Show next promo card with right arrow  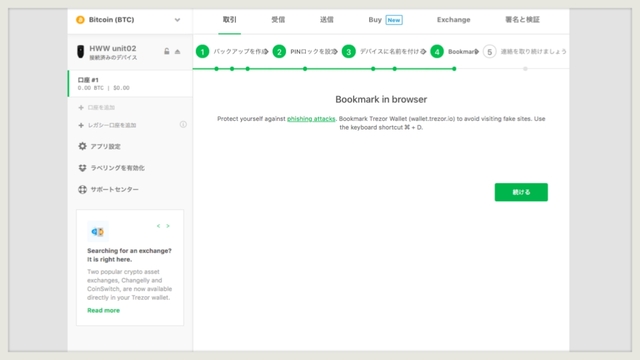click(168, 226)
